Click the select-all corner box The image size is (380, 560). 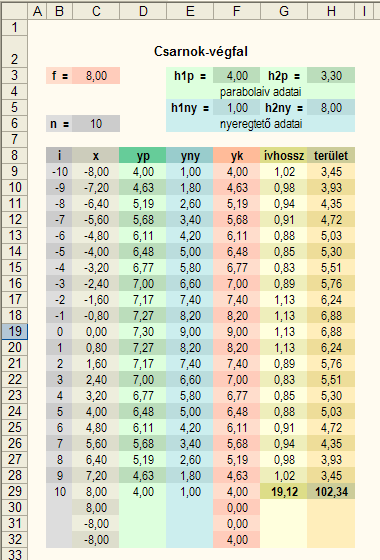14,11
